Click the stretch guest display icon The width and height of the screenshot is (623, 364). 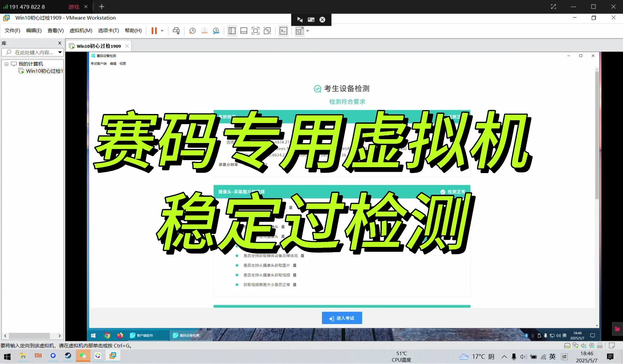299,31
